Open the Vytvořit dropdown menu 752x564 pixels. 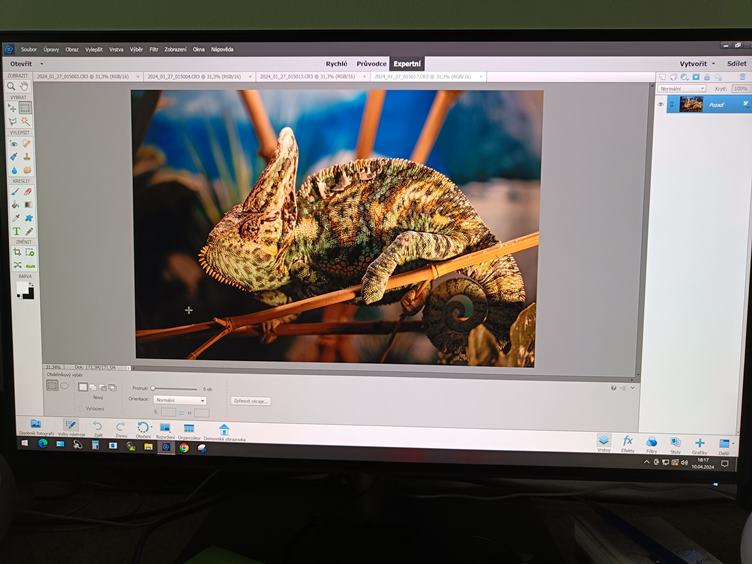pos(697,63)
